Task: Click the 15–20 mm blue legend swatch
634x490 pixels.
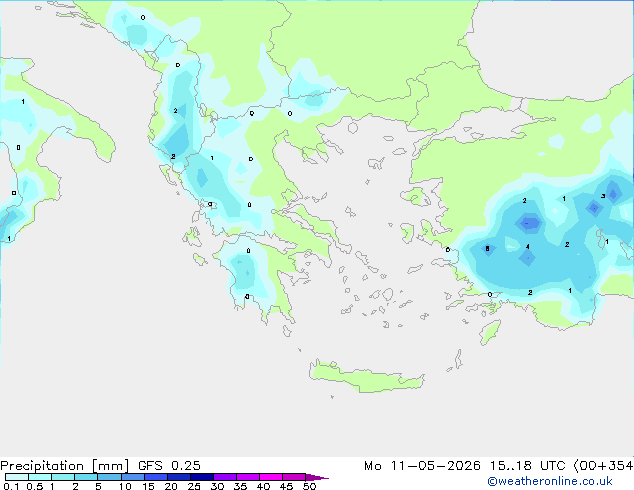Action: coord(156,477)
